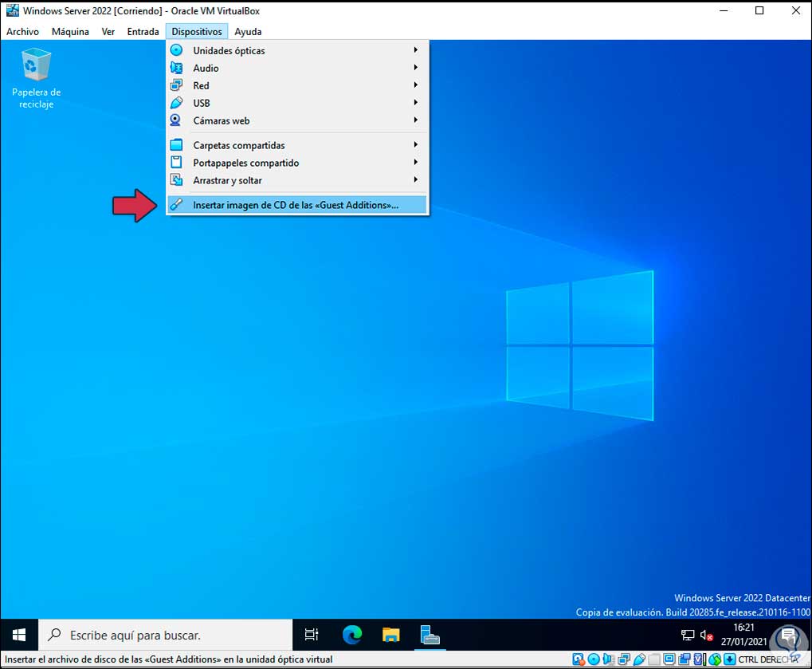Viewport: 812px width, 669px height.
Task: Click the Guest Additions wrench icon
Action: 177,205
